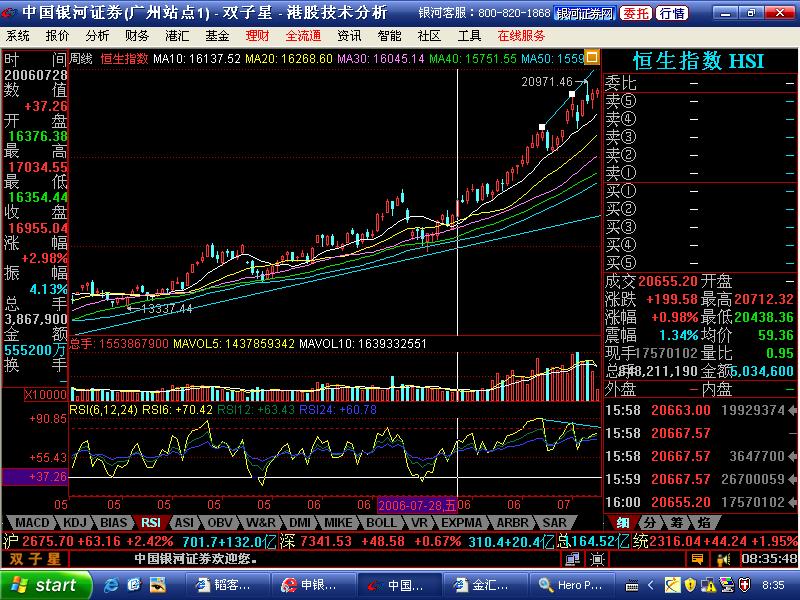Open the 智能 menu
Image resolution: width=800 pixels, height=600 pixels.
(389, 36)
